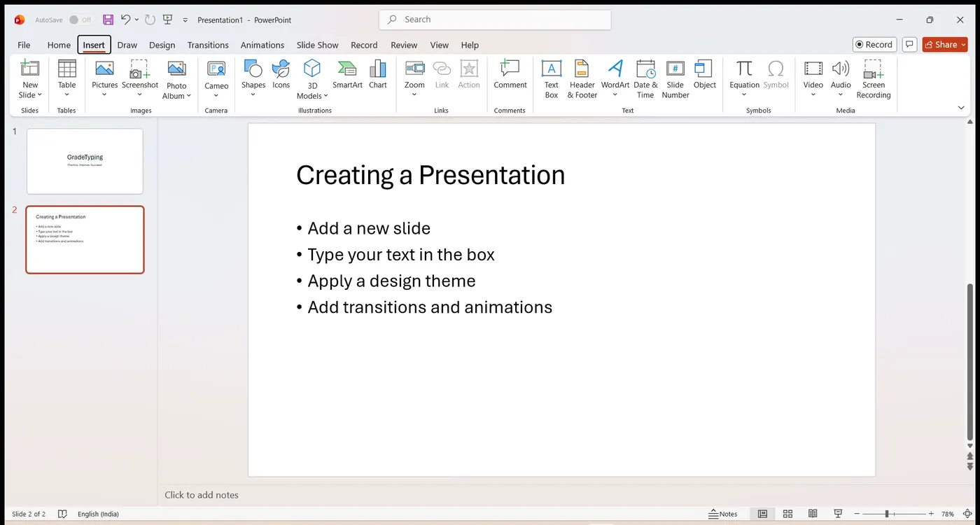Image resolution: width=980 pixels, height=525 pixels.
Task: Click the Photo Album icon
Action: (176, 69)
